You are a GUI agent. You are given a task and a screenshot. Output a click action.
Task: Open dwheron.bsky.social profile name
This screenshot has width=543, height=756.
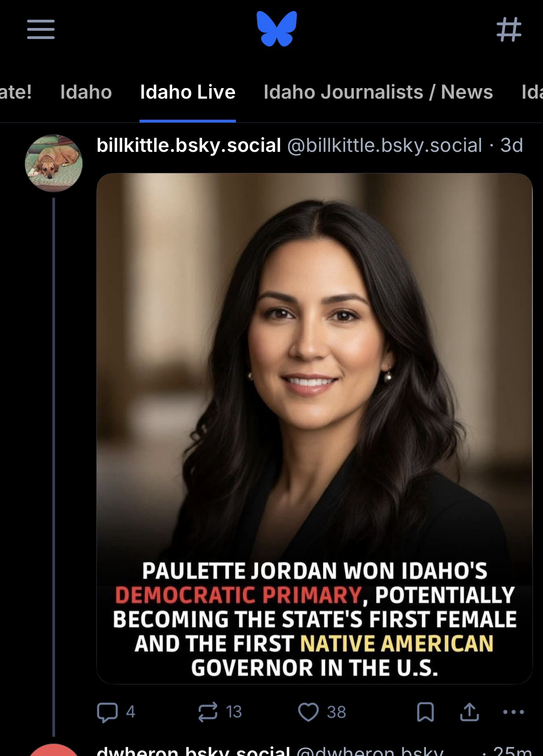tap(193, 751)
